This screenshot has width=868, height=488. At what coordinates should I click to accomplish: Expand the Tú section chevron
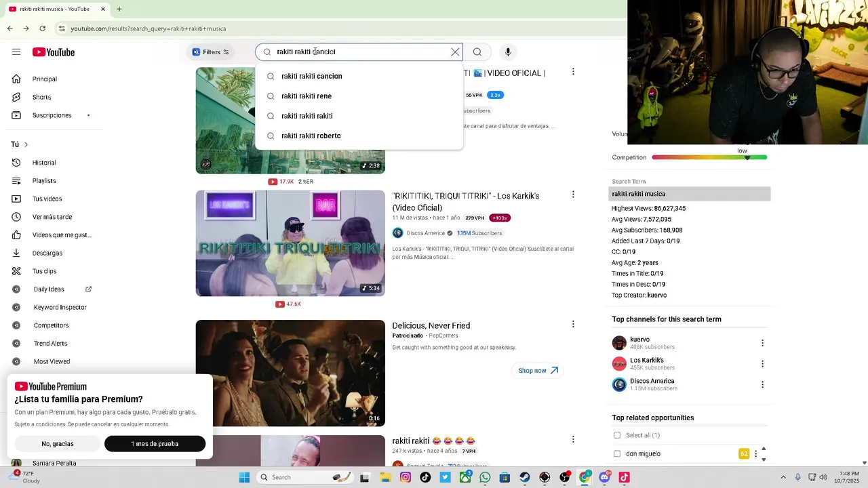[x=26, y=144]
